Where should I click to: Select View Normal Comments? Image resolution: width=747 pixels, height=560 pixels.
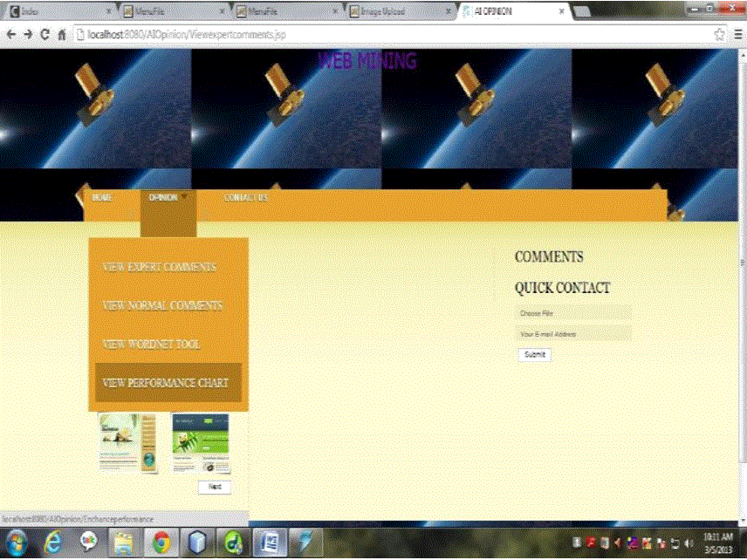click(161, 306)
